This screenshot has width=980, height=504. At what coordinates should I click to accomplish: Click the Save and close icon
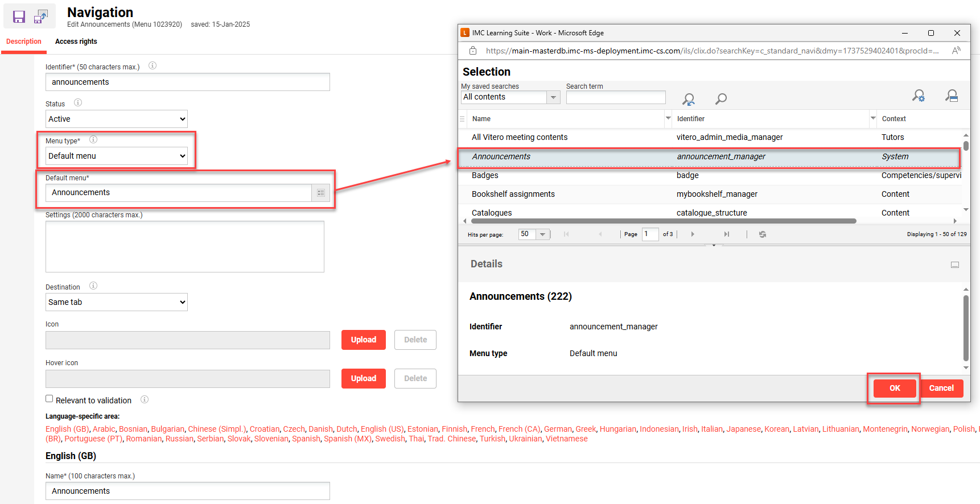point(41,17)
